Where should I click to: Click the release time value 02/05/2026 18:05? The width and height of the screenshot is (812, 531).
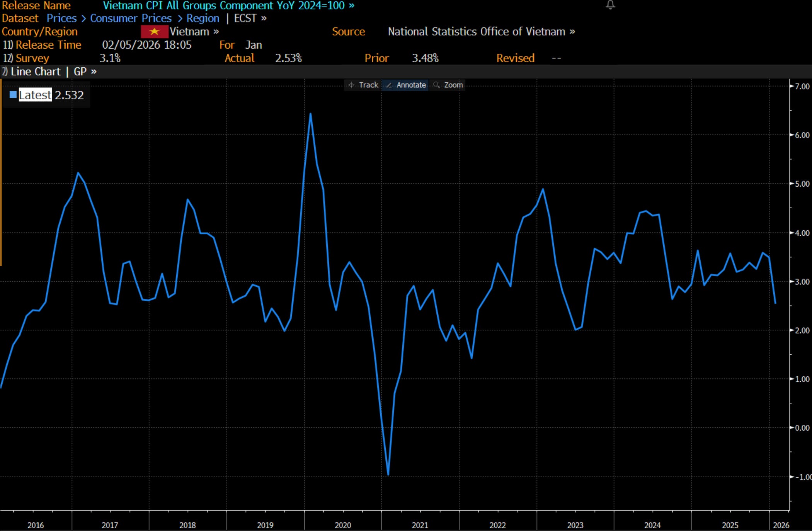tap(147, 45)
